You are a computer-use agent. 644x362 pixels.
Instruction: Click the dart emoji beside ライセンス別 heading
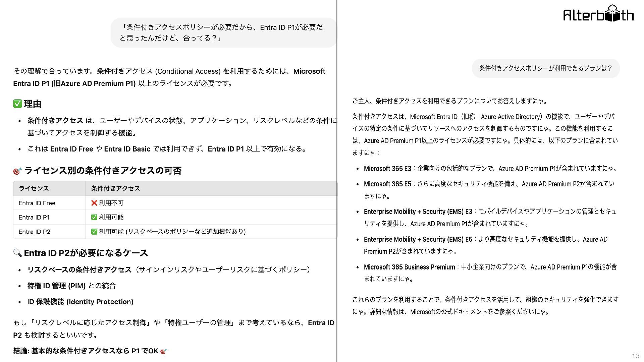(17, 171)
